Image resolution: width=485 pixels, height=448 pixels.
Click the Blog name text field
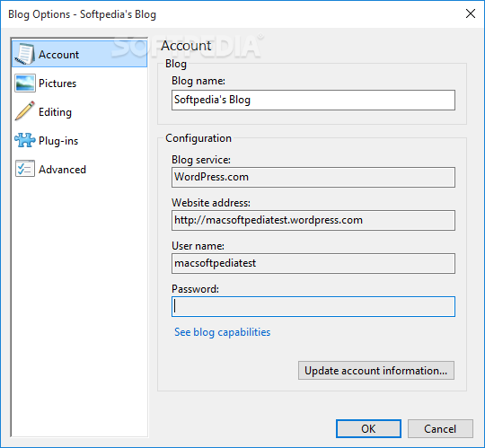tap(313, 100)
